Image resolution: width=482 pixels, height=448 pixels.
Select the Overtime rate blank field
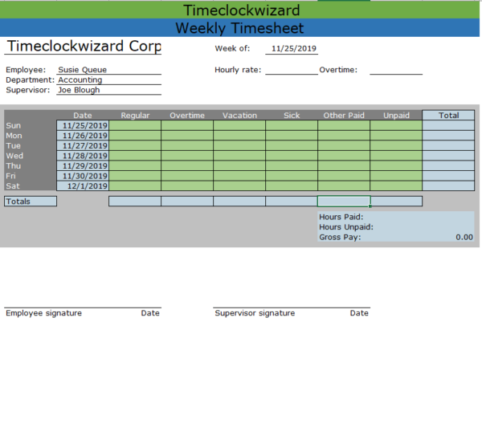point(396,70)
